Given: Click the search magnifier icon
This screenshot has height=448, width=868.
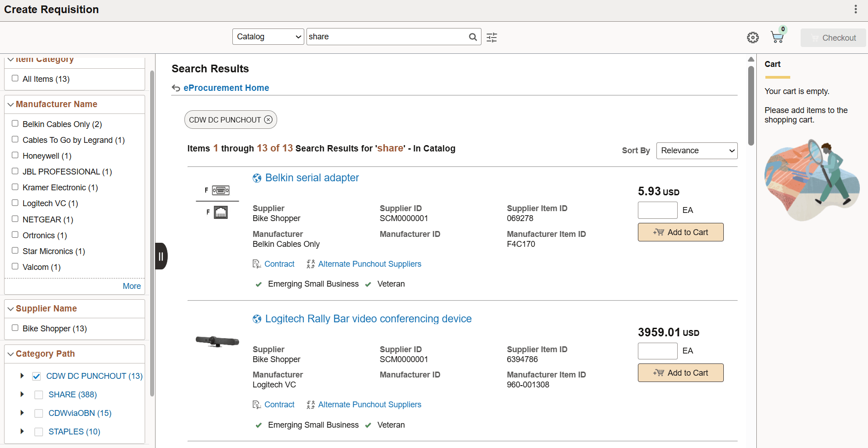Looking at the screenshot, I should [x=473, y=37].
